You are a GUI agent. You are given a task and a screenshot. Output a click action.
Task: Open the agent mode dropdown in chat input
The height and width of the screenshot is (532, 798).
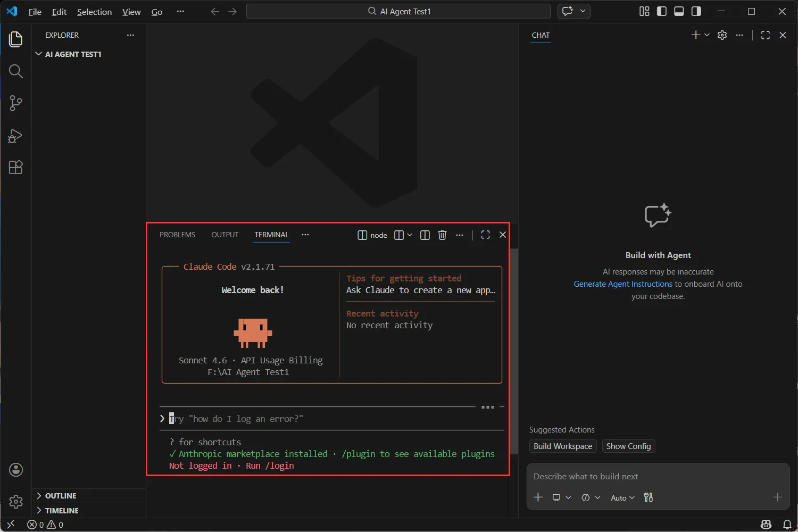(591, 497)
